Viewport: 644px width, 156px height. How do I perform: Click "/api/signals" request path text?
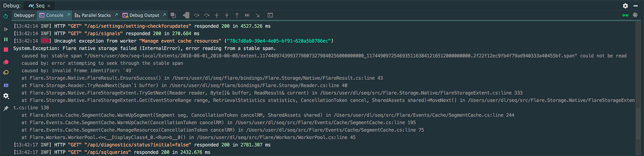[x=104, y=34]
